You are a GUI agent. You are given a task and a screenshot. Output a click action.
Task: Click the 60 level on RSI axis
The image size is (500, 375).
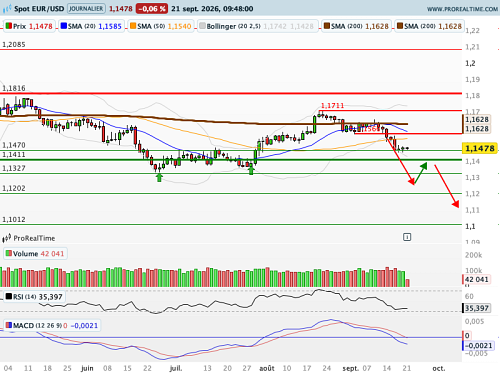(469, 296)
